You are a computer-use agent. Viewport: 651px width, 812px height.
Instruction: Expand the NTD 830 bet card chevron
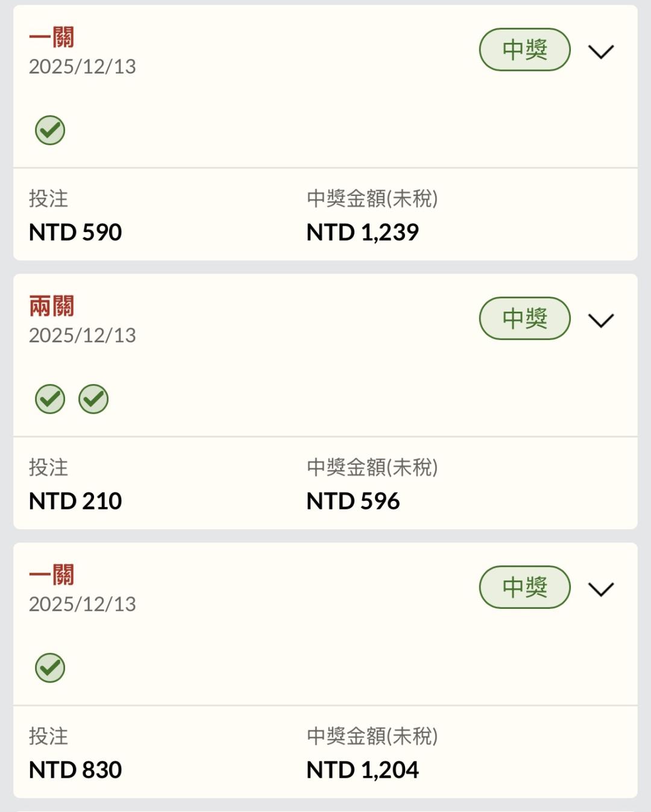click(x=601, y=590)
